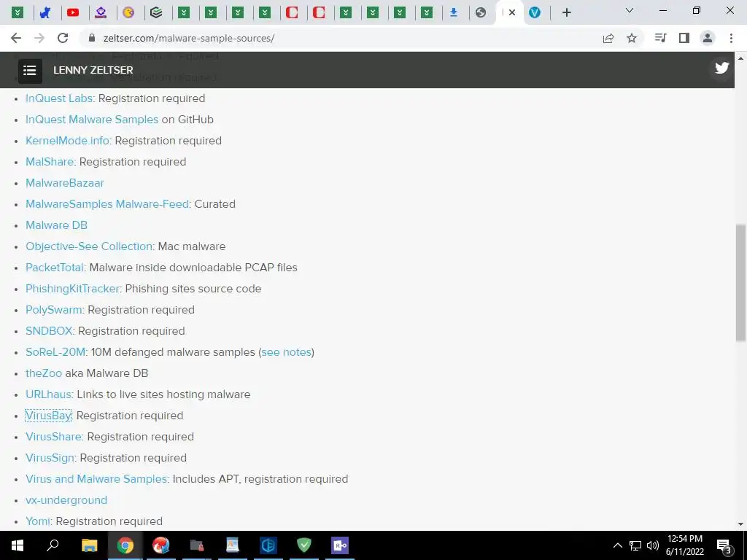Click the scrollbar up arrow
The width and height of the screenshot is (747, 560).
tap(740, 58)
